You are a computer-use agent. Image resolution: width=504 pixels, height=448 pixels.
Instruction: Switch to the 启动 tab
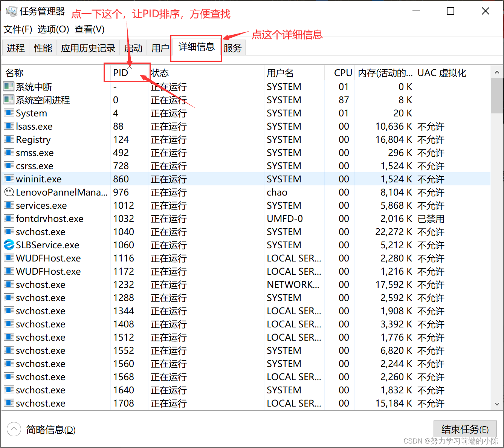133,48
